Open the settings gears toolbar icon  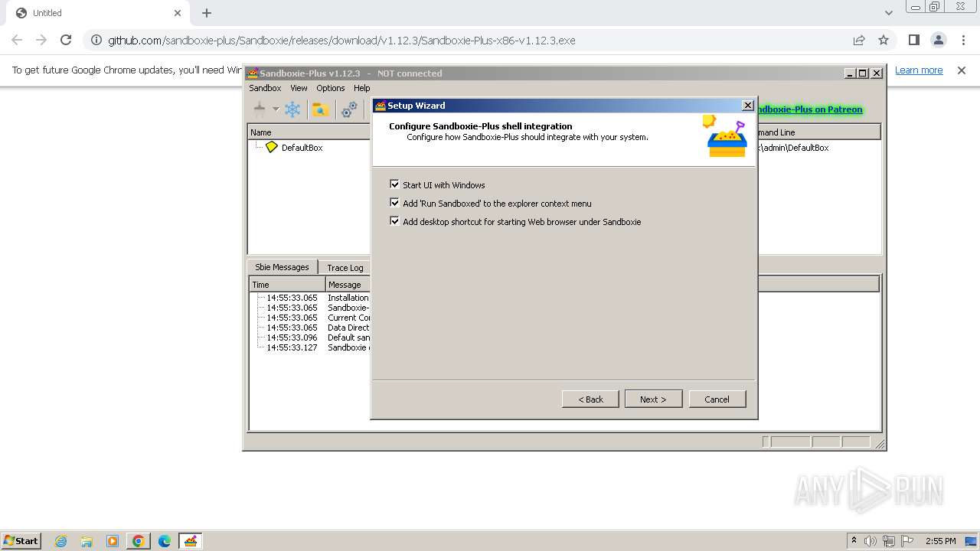(349, 109)
